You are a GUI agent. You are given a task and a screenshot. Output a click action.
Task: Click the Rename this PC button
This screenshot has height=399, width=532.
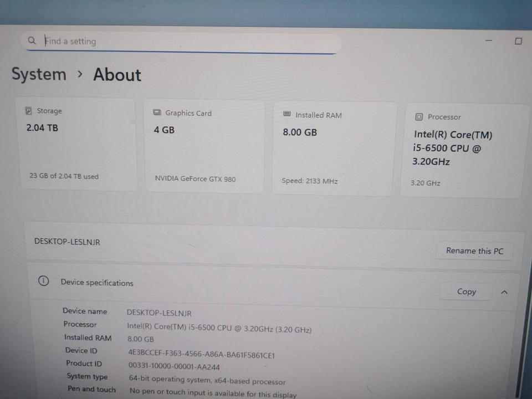pos(474,251)
